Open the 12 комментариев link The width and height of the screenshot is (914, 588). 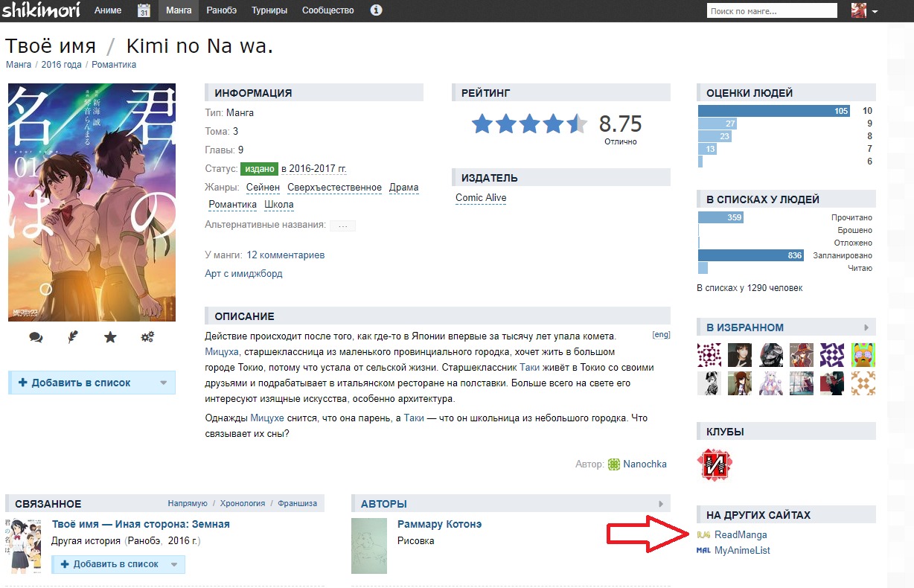(x=285, y=255)
